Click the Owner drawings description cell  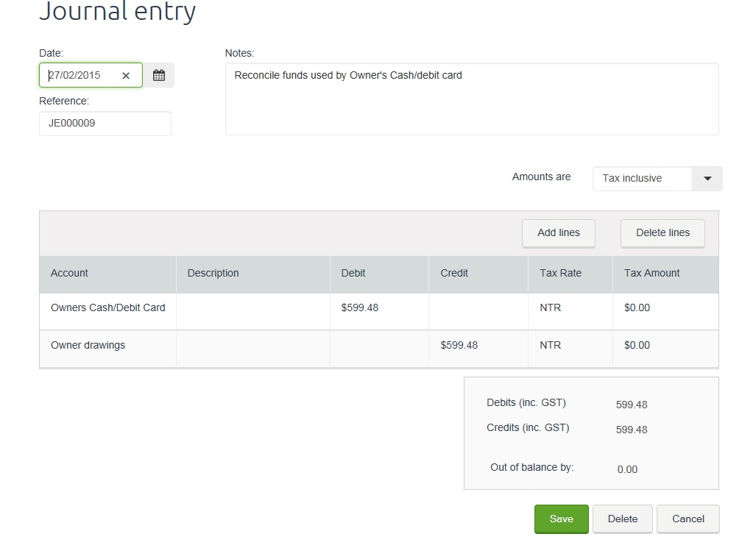tap(252, 346)
